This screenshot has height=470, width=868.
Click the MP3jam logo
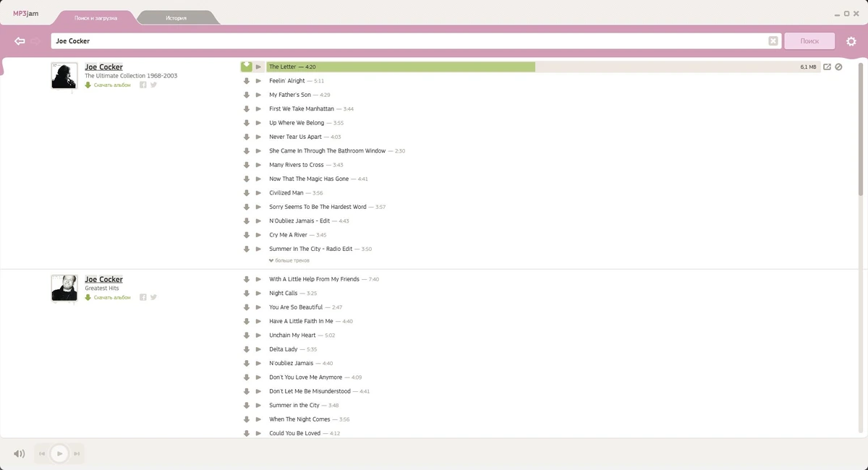pyautogui.click(x=25, y=14)
